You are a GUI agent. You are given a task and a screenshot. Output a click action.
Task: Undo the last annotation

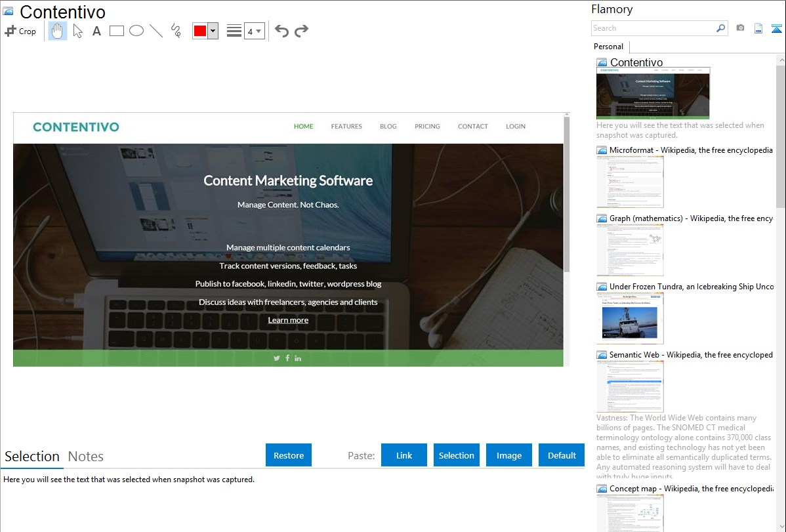point(281,31)
